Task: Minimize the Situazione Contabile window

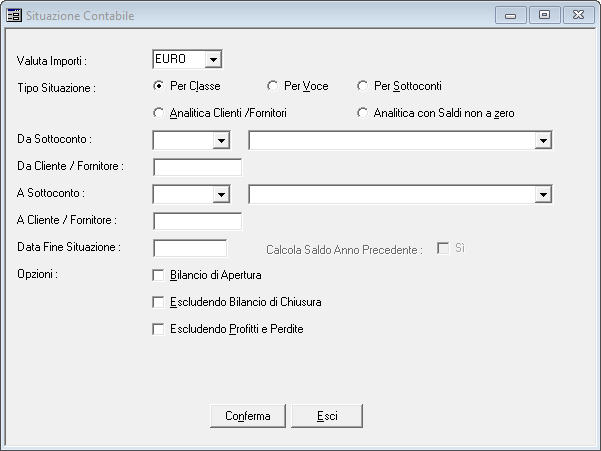Action: (x=511, y=15)
